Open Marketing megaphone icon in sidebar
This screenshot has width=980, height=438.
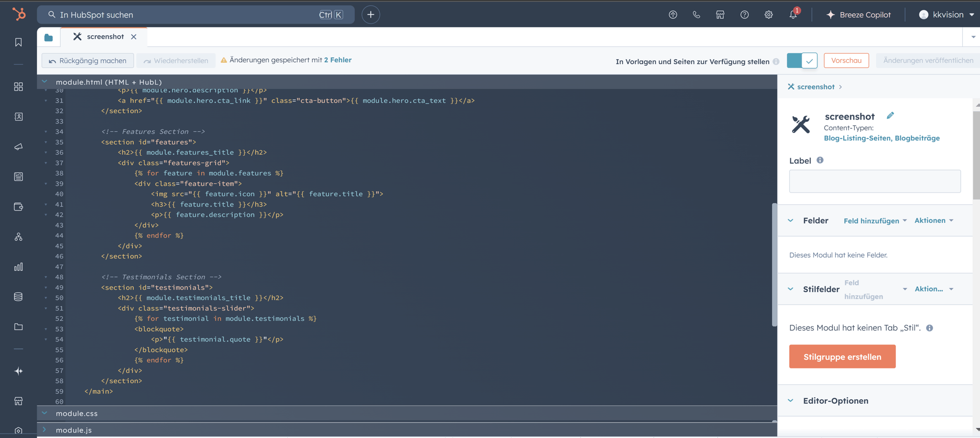click(x=19, y=146)
